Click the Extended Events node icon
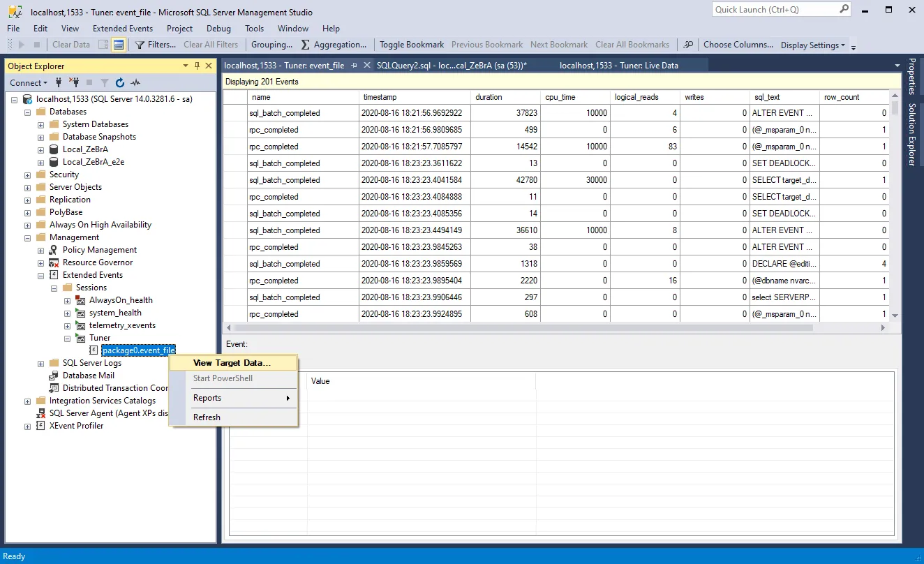The width and height of the screenshot is (924, 564). (54, 275)
